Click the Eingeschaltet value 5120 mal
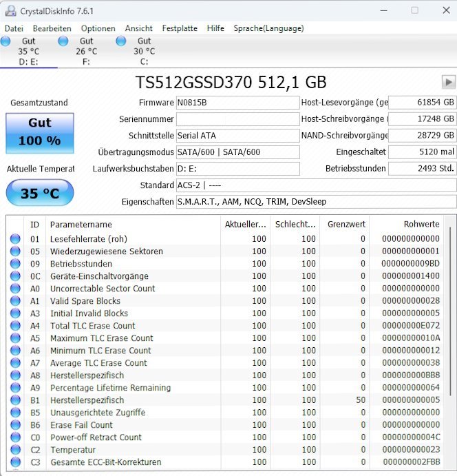 click(422, 152)
